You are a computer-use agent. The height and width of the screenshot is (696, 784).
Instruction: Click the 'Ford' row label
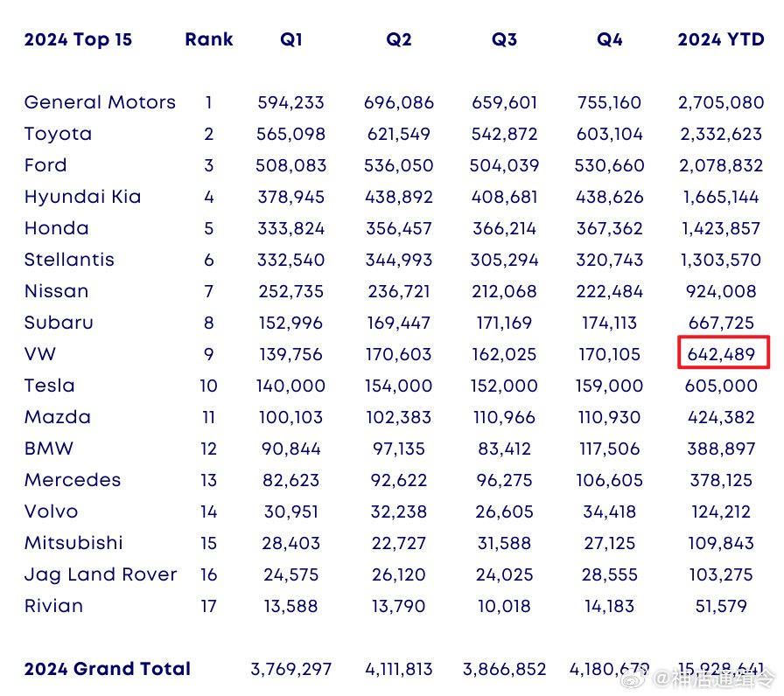pos(45,165)
